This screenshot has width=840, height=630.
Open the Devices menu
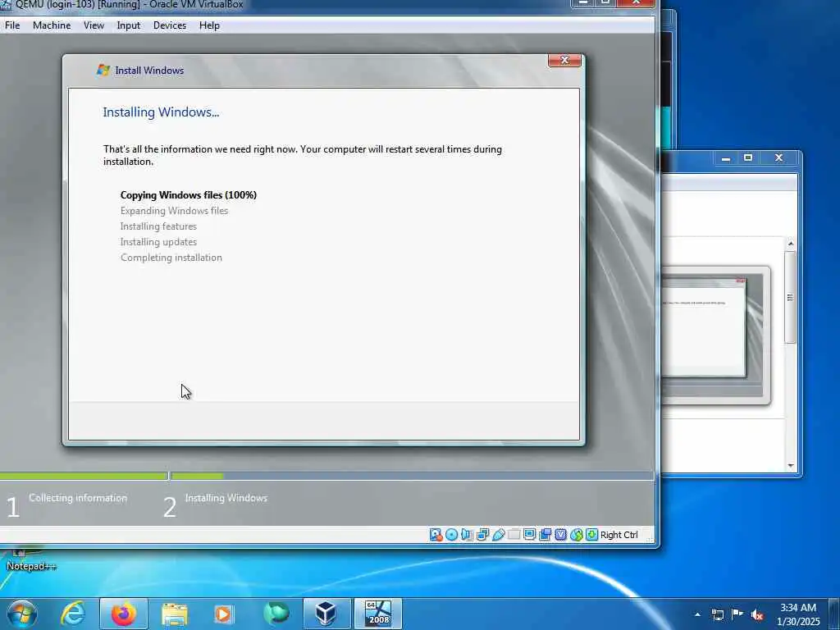(x=170, y=25)
